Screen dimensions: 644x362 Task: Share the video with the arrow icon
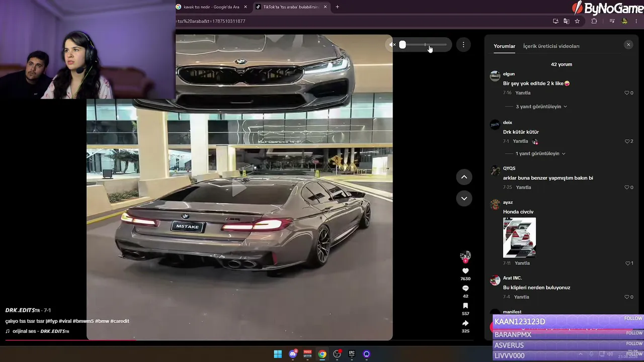[x=465, y=323]
